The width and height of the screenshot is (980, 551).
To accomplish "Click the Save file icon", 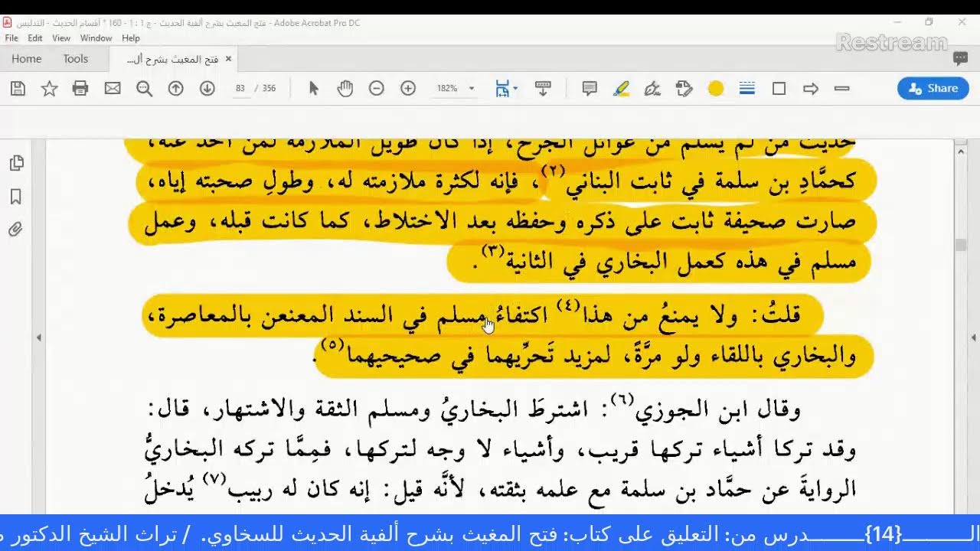I will coord(18,89).
